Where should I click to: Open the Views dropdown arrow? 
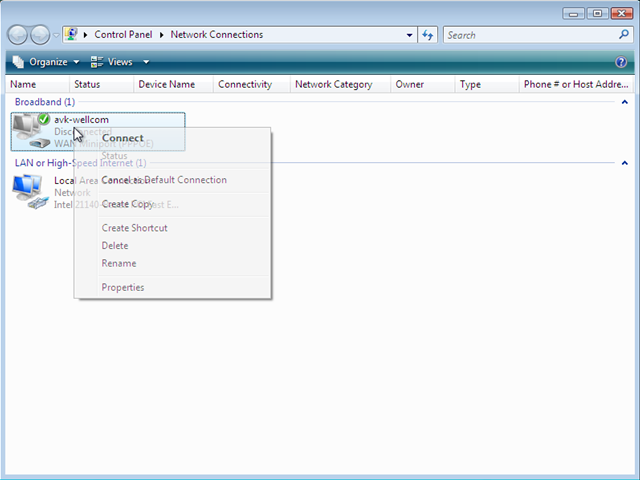(146, 62)
